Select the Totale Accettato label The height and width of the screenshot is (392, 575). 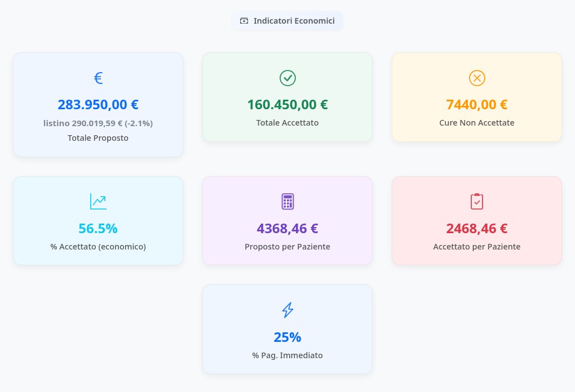[287, 123]
